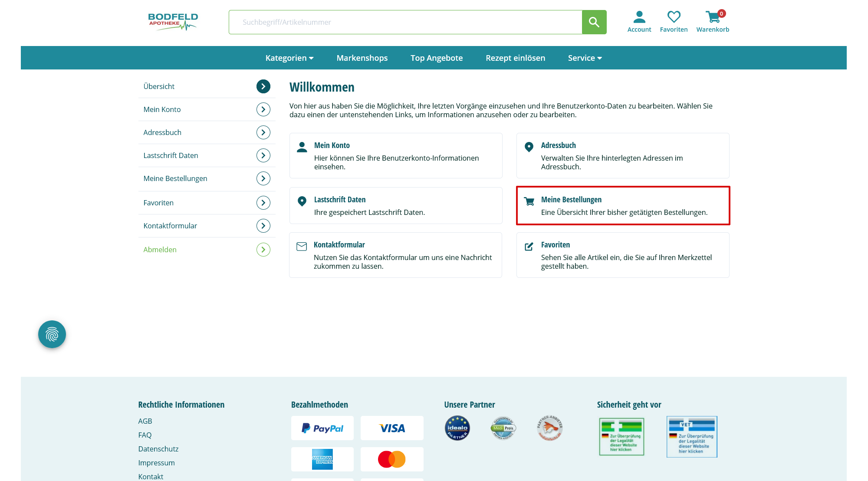Click arrow icon next to Abmelden
The height and width of the screenshot is (481, 868).
point(263,250)
